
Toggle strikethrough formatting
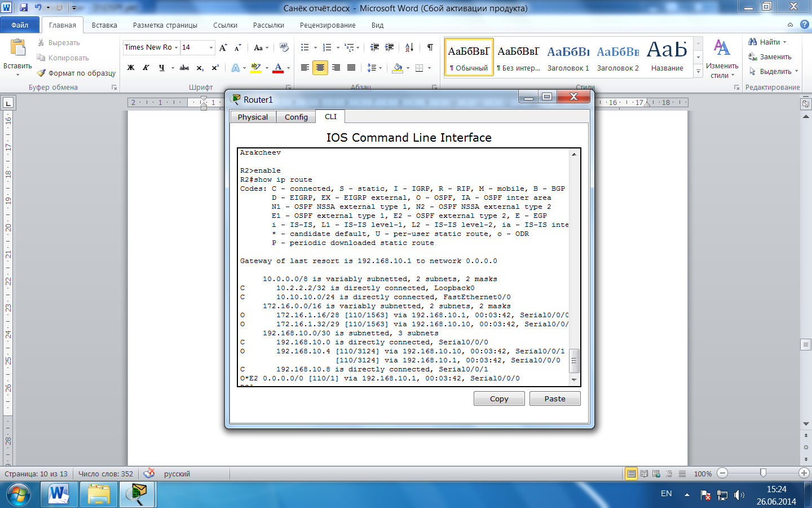coord(184,68)
